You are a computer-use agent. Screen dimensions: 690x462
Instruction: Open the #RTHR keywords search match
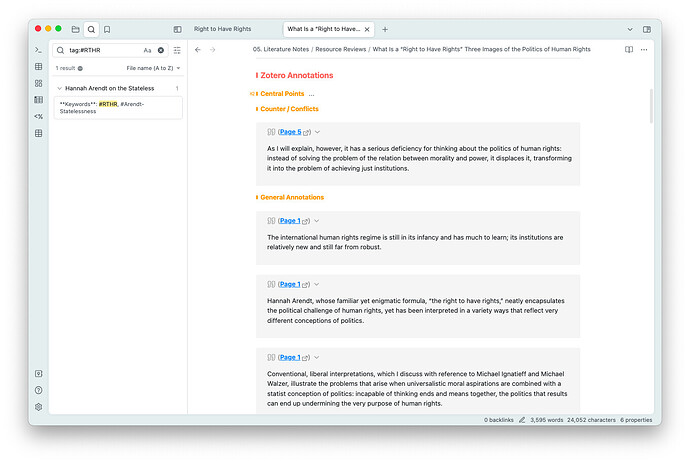(118, 108)
